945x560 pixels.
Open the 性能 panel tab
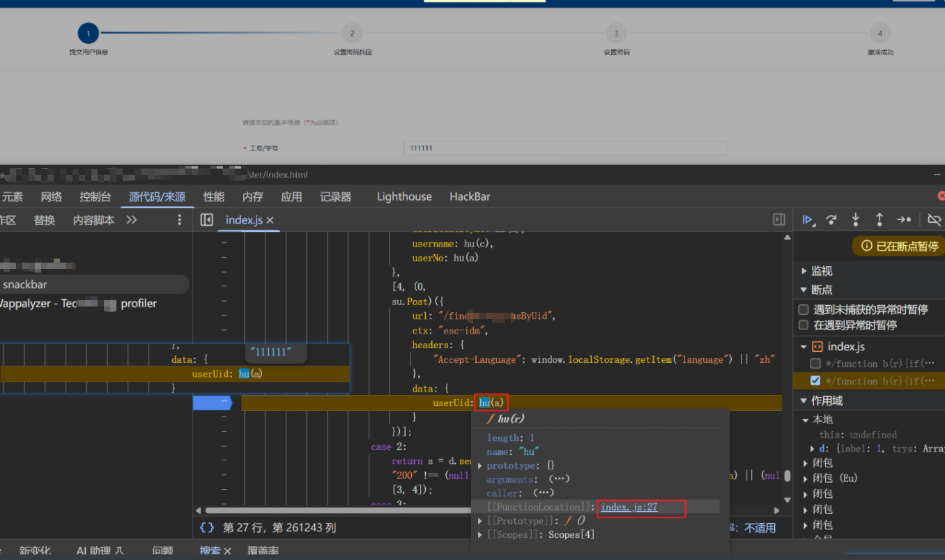point(214,196)
